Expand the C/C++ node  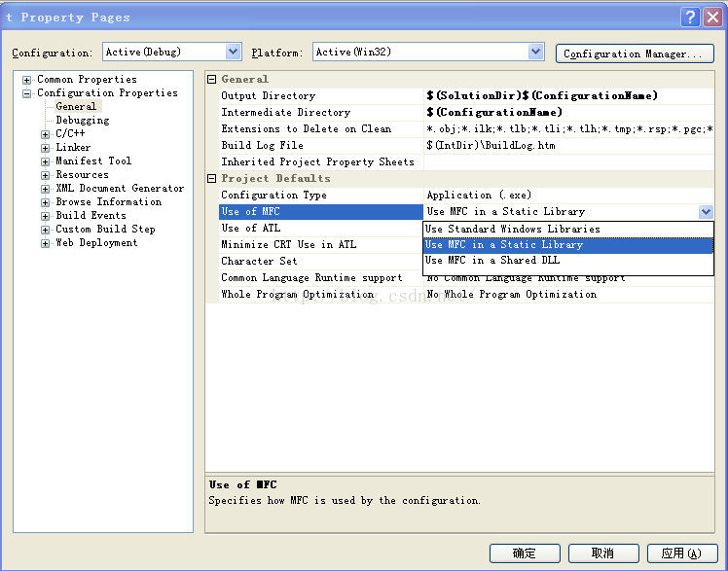pos(45,134)
